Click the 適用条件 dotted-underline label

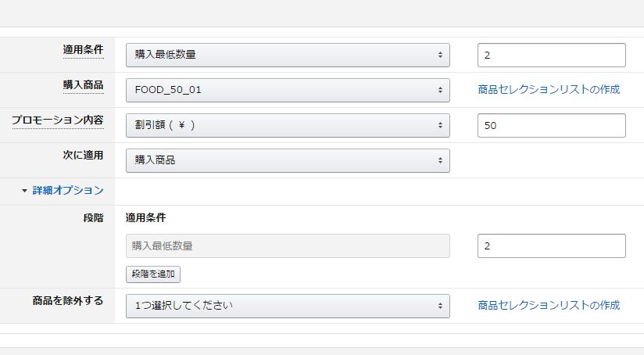(x=83, y=50)
